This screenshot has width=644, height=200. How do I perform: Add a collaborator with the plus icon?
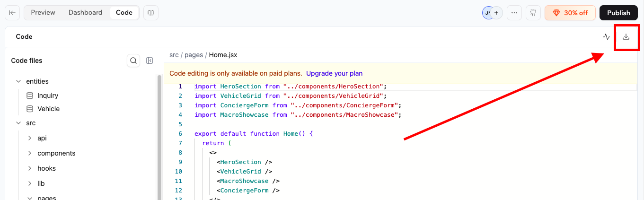point(496,13)
